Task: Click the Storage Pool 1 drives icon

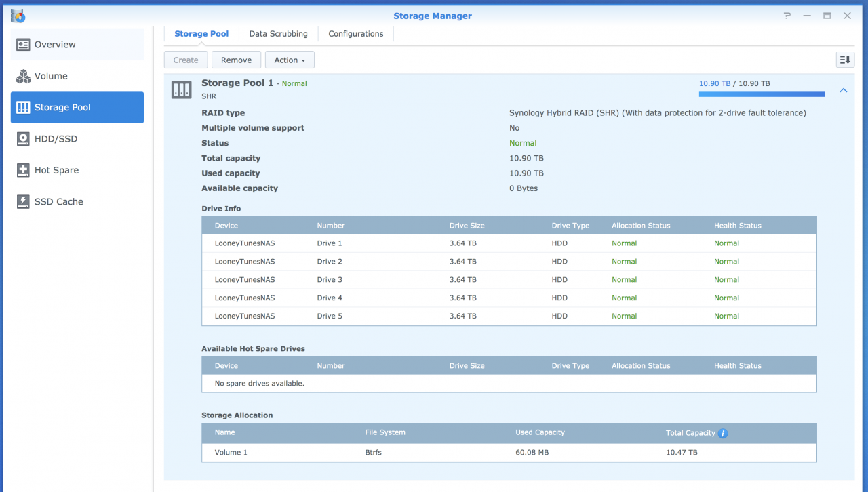Action: point(181,89)
